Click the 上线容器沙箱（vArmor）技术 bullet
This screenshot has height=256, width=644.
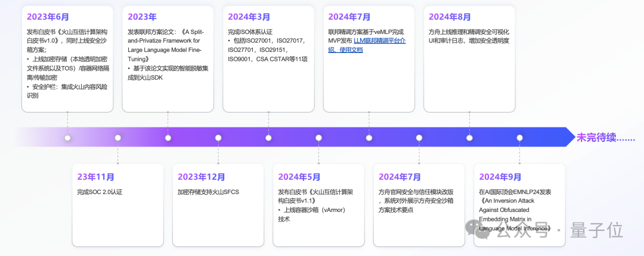(x=312, y=214)
